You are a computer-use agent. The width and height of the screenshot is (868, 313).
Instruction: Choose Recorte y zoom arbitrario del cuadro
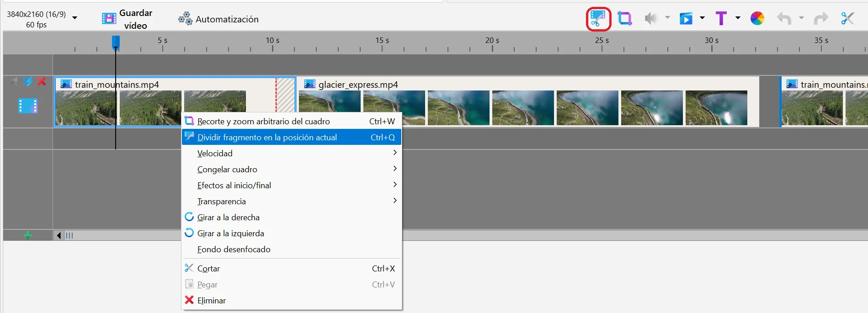coord(292,121)
